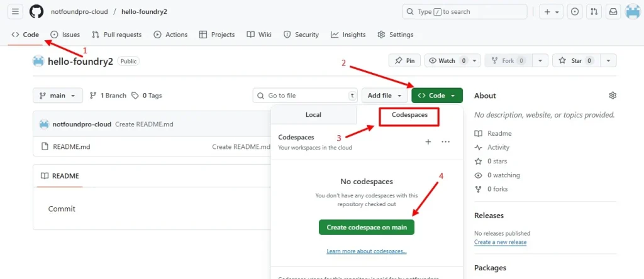Open the pull requests shortcut icon in header

[594, 12]
